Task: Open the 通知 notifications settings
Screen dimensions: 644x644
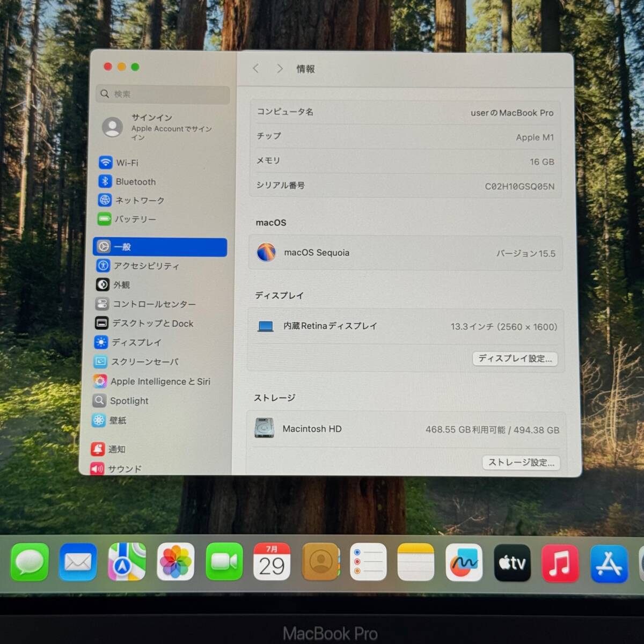Action: [x=108, y=449]
